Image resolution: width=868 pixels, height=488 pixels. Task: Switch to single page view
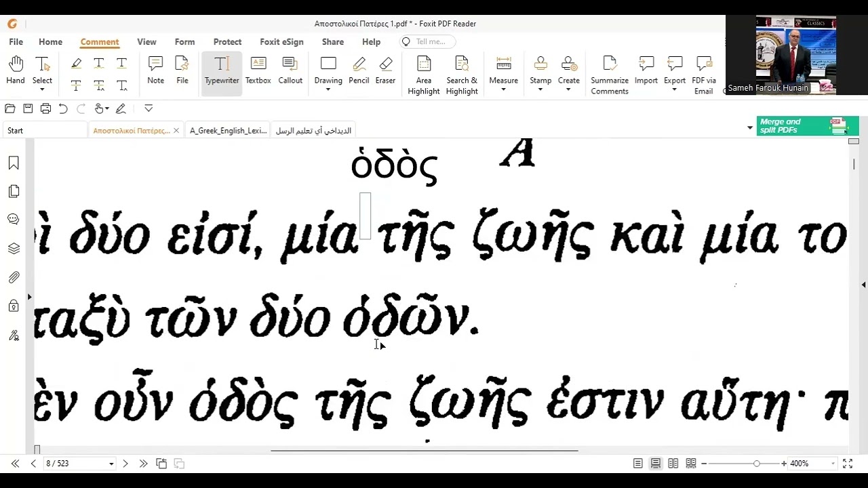point(638,464)
